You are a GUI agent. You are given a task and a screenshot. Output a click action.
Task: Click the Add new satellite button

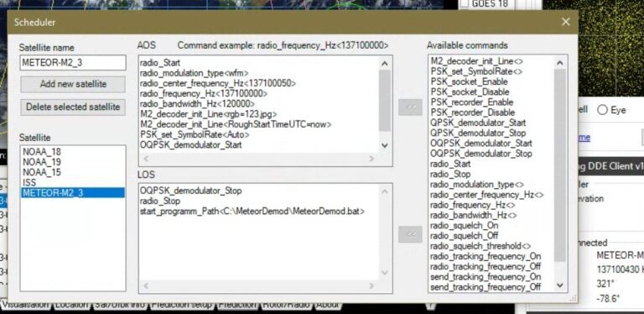[x=73, y=84]
